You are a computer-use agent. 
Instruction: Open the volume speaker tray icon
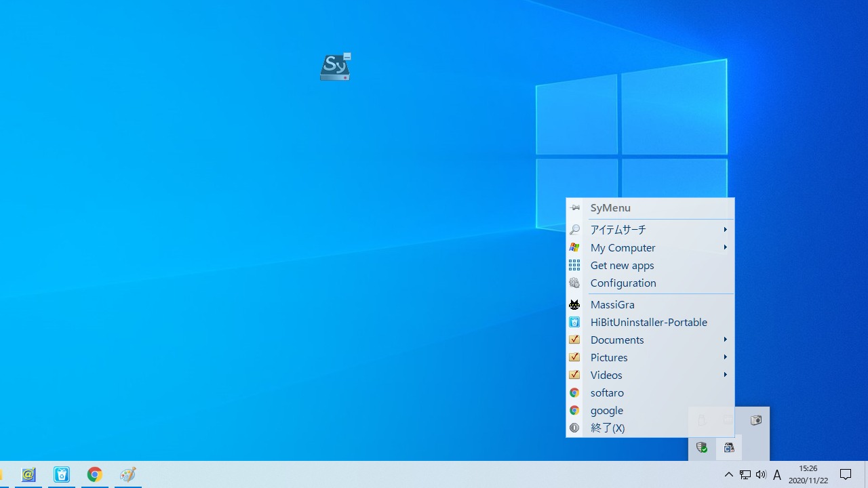point(761,474)
